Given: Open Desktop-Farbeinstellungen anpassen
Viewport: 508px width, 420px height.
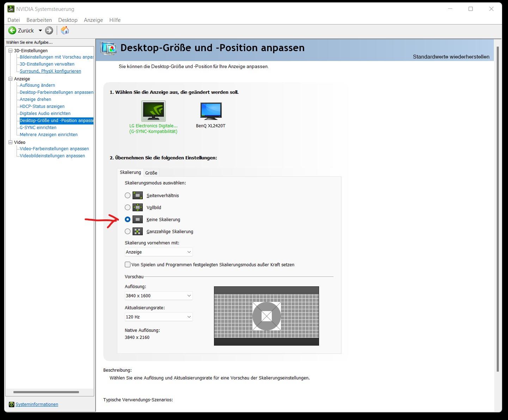Looking at the screenshot, I should [x=56, y=92].
